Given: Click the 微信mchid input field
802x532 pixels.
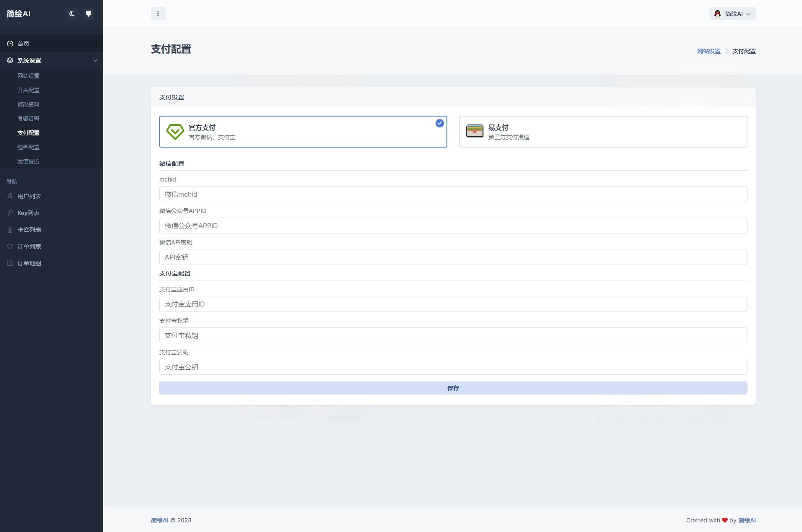Looking at the screenshot, I should (x=453, y=194).
